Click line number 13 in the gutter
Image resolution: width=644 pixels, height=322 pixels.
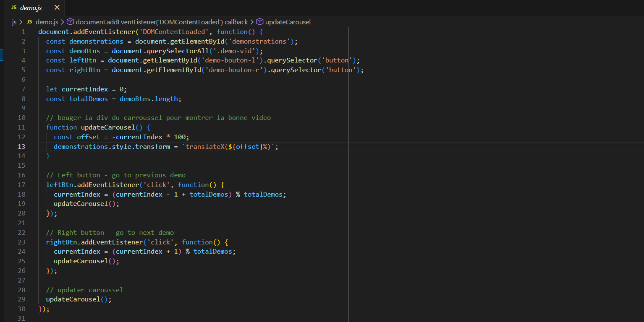[21, 146]
